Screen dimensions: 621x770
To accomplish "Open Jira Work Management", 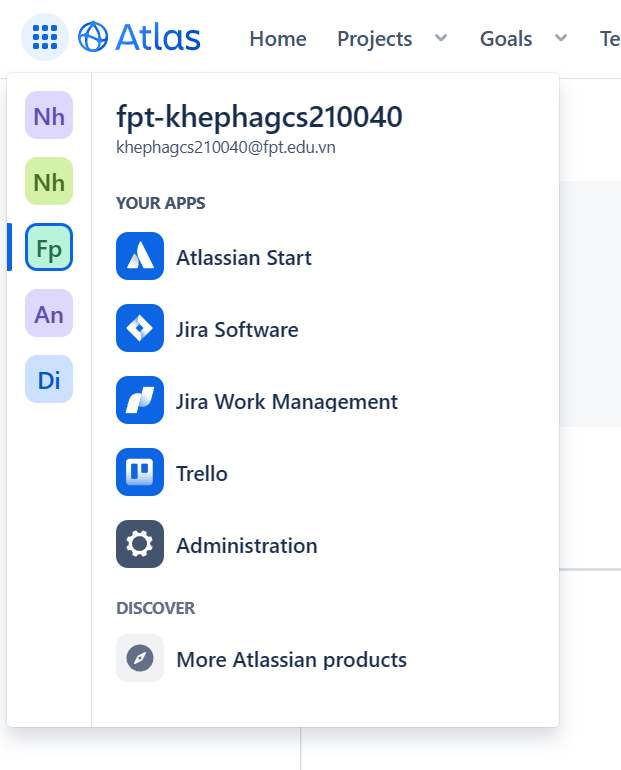I will click(287, 402).
